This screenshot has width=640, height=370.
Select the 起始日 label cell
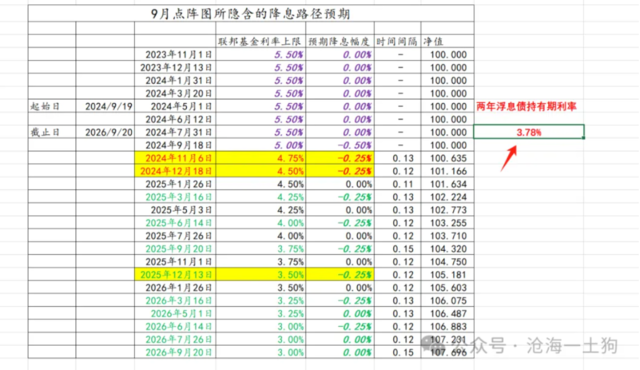coord(52,106)
